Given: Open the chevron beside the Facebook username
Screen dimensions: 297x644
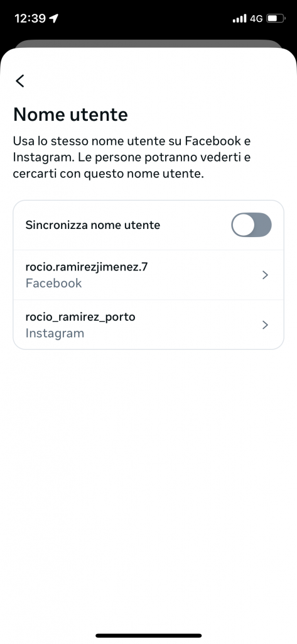Looking at the screenshot, I should point(266,275).
